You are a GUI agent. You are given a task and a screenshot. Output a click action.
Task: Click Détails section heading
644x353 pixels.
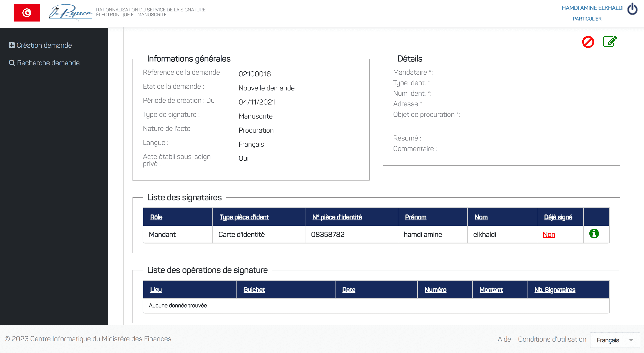pos(410,59)
